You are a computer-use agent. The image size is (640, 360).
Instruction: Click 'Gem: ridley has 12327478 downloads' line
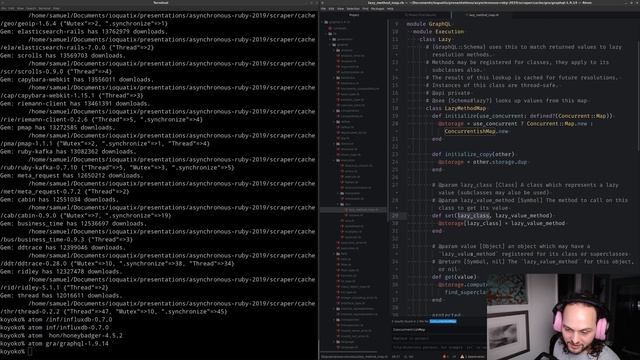(61, 271)
